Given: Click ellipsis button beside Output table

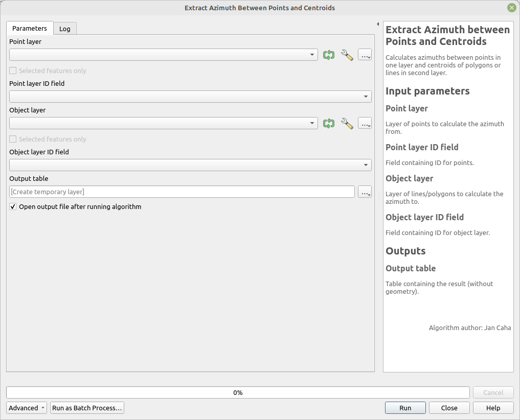Looking at the screenshot, I should pyautogui.click(x=365, y=192).
